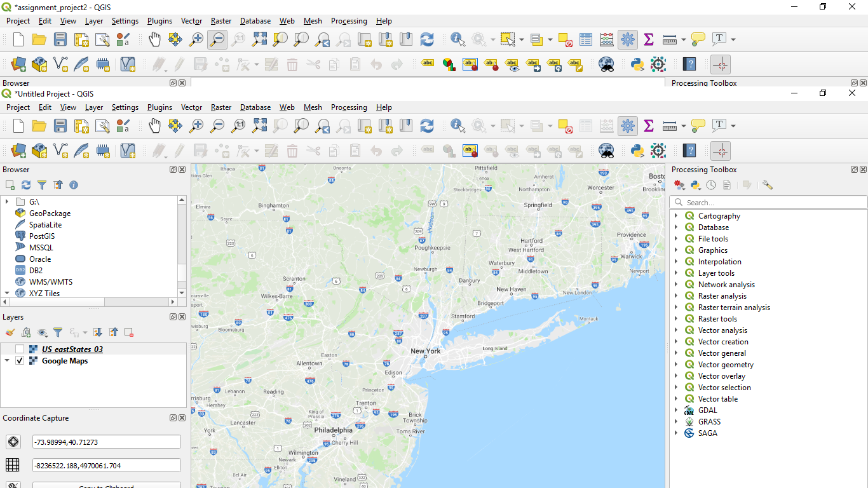
Task: Expand Cartography group in Processing Toolbox
Action: 676,215
